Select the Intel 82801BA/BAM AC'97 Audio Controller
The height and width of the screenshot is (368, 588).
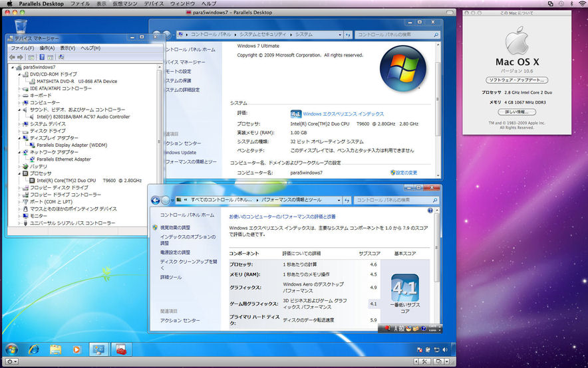(83, 117)
